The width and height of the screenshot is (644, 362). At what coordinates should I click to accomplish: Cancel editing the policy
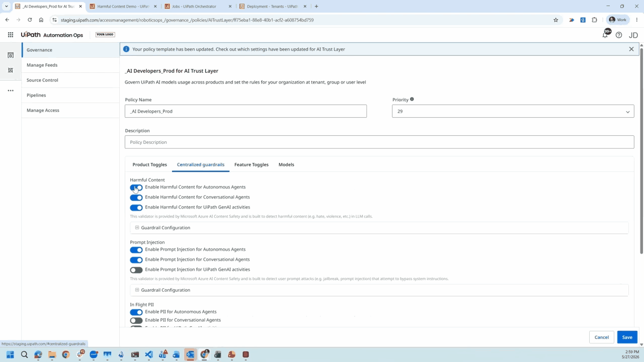[x=602, y=337]
